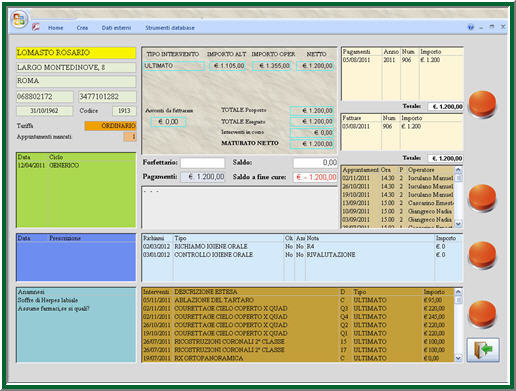
Task: Click the city field ROMA
Action: 76,81
